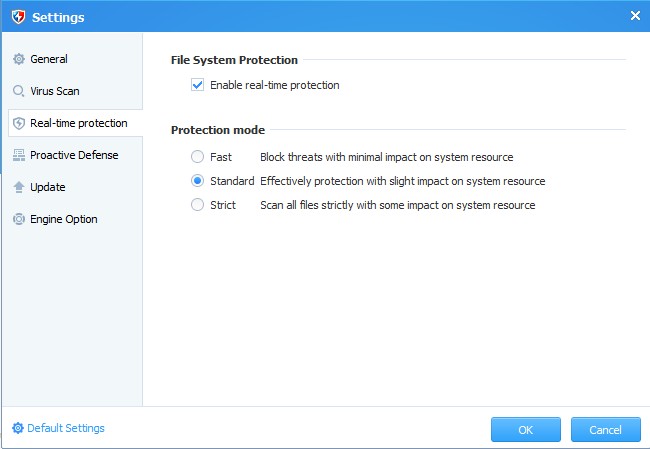Click the General gear icon in sidebar
This screenshot has width=650, height=449.
point(18,59)
